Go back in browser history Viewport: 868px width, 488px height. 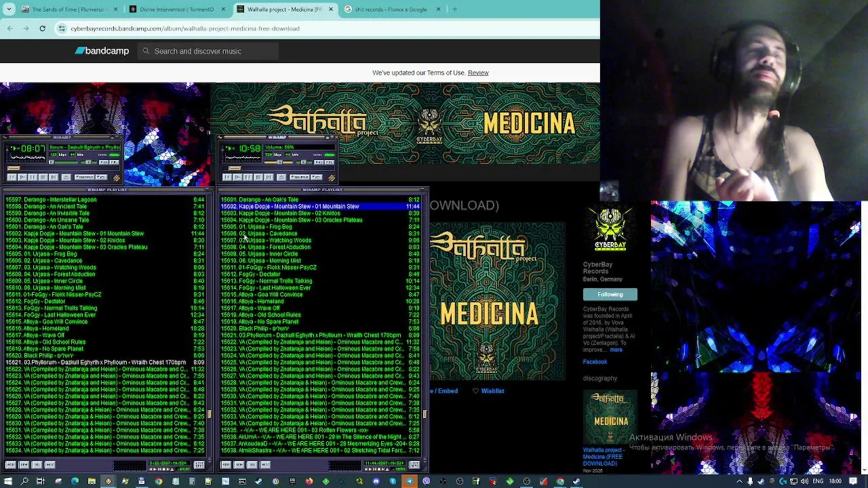(9, 28)
